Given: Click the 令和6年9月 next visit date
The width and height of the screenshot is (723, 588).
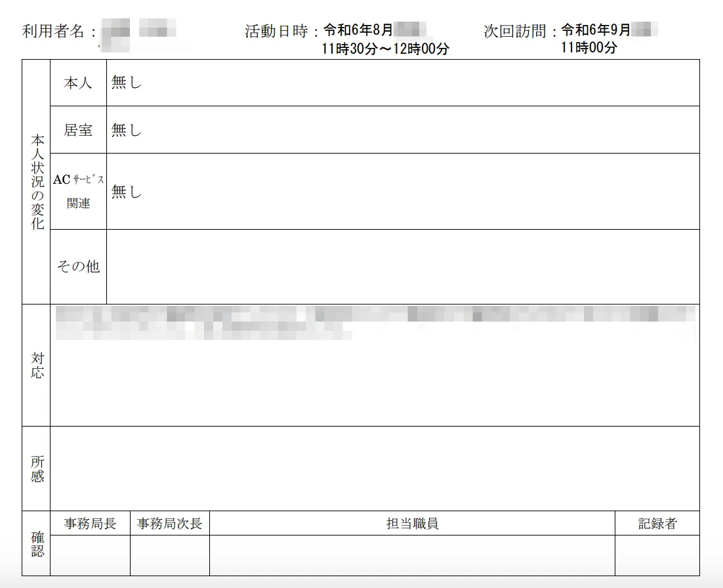Looking at the screenshot, I should coord(596,30).
